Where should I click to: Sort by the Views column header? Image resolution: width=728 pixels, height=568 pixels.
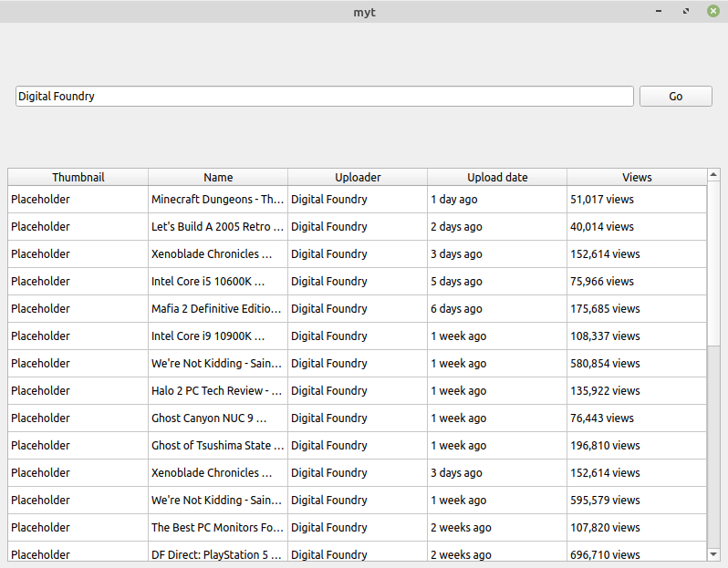pyautogui.click(x=637, y=177)
